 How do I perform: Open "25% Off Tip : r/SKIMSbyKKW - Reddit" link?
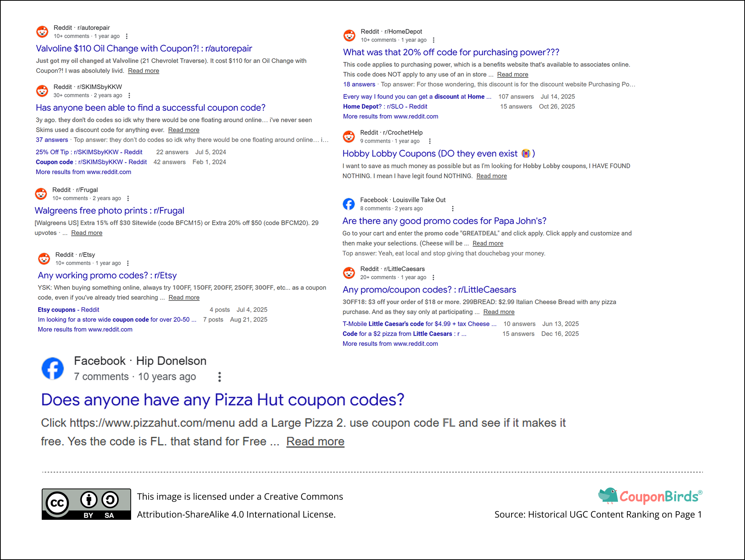click(89, 152)
